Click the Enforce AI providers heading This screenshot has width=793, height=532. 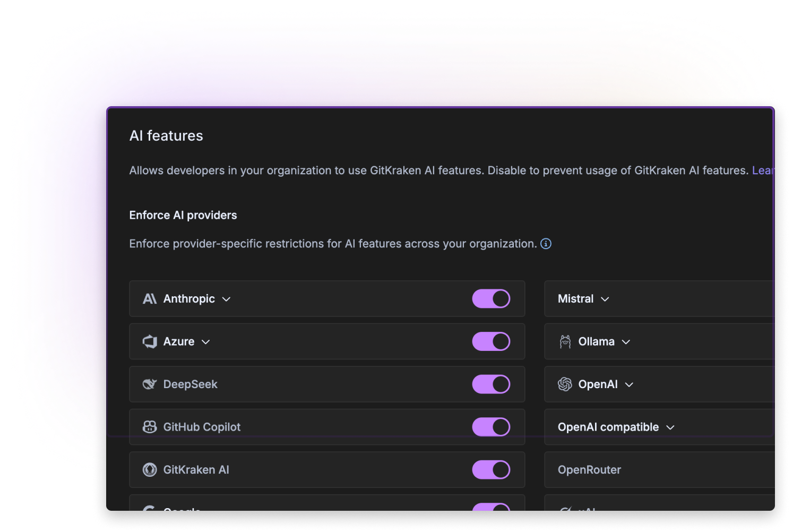coord(183,215)
